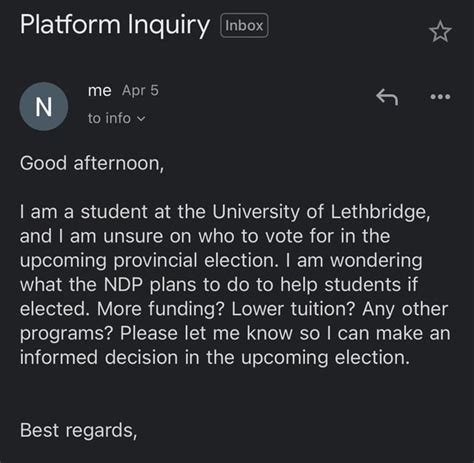Click the phrase "Any other" in the body

405,309
